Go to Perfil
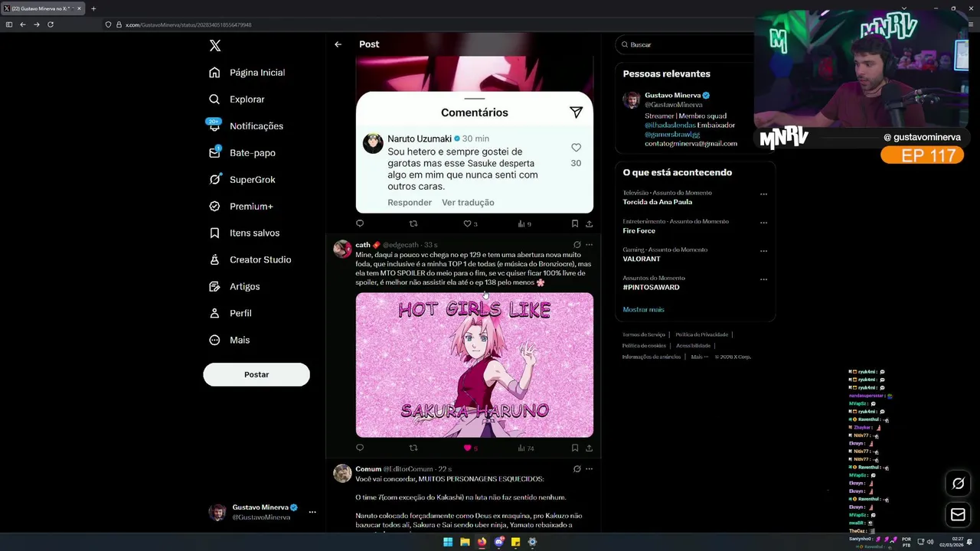Screen dimensions: 980x551 click(230, 314)
